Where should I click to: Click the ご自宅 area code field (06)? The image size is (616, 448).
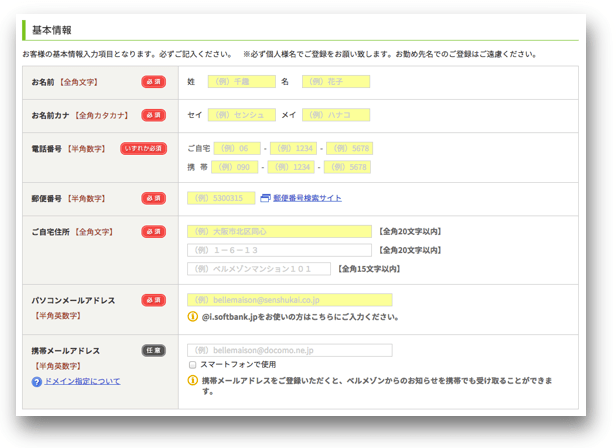(x=237, y=148)
